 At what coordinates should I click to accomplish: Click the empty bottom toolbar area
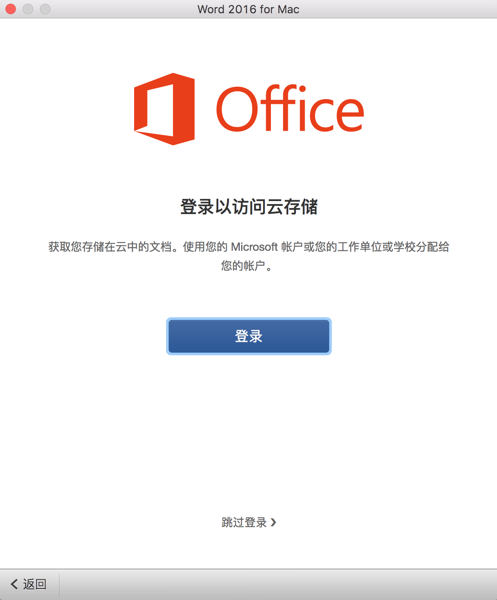point(278,585)
